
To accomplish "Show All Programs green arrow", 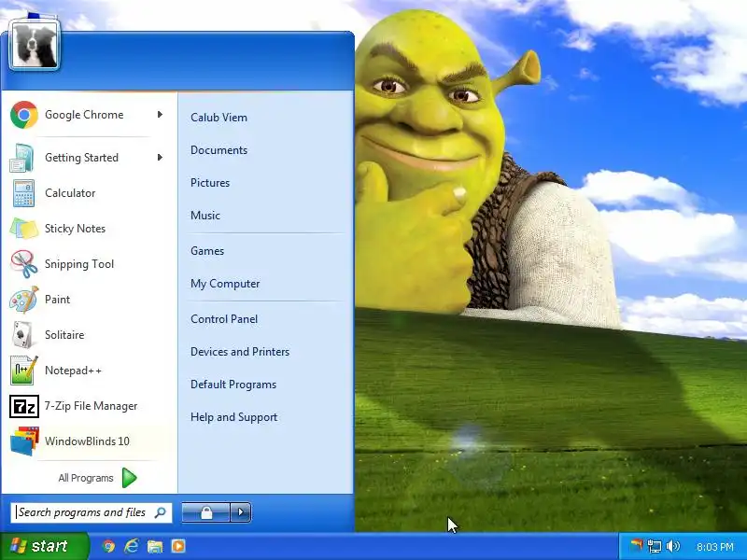I will [129, 478].
